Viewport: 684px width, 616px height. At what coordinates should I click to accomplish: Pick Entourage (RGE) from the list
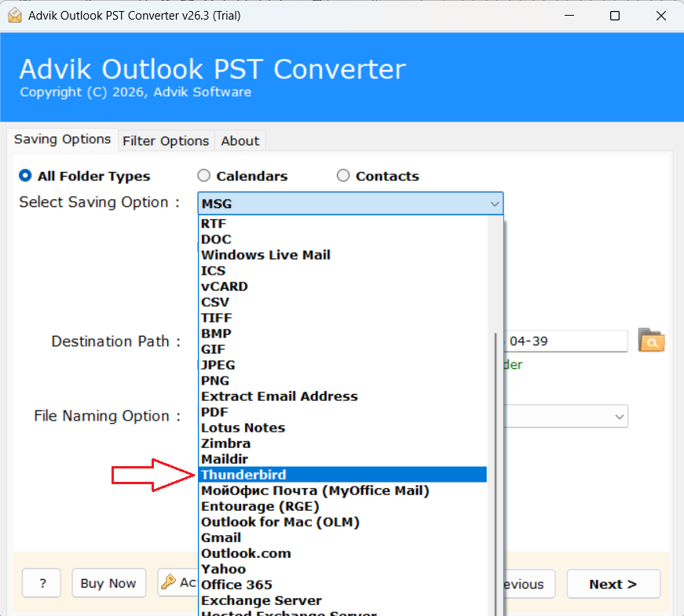click(x=343, y=506)
